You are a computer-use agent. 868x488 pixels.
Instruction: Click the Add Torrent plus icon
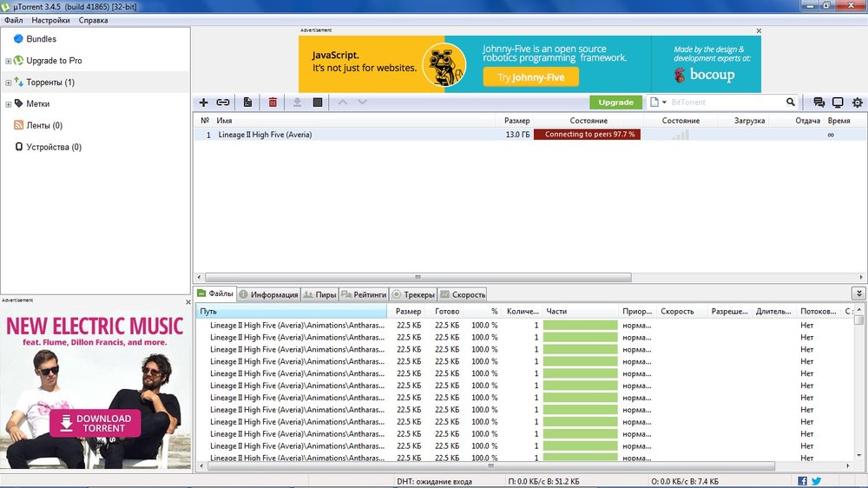point(204,102)
